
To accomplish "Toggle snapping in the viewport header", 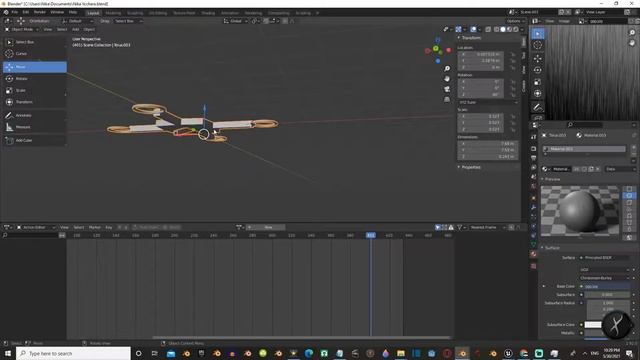I will [266, 21].
